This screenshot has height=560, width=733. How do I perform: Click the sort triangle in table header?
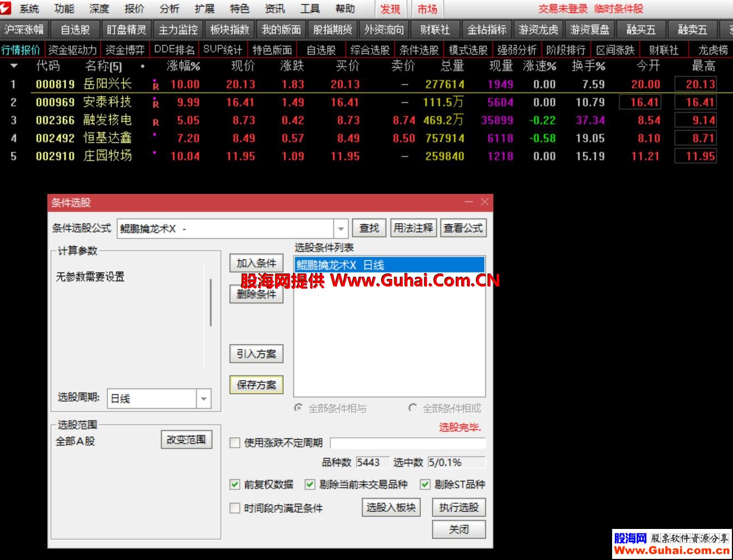click(x=14, y=66)
